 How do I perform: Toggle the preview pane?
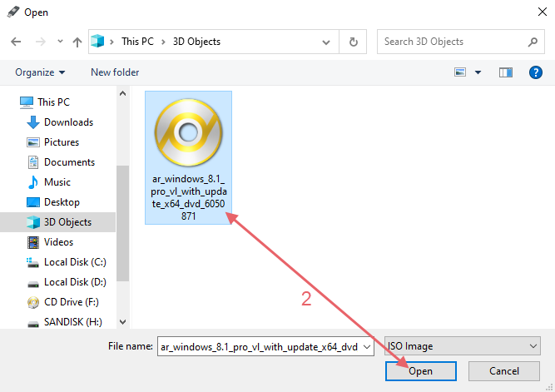pos(506,72)
